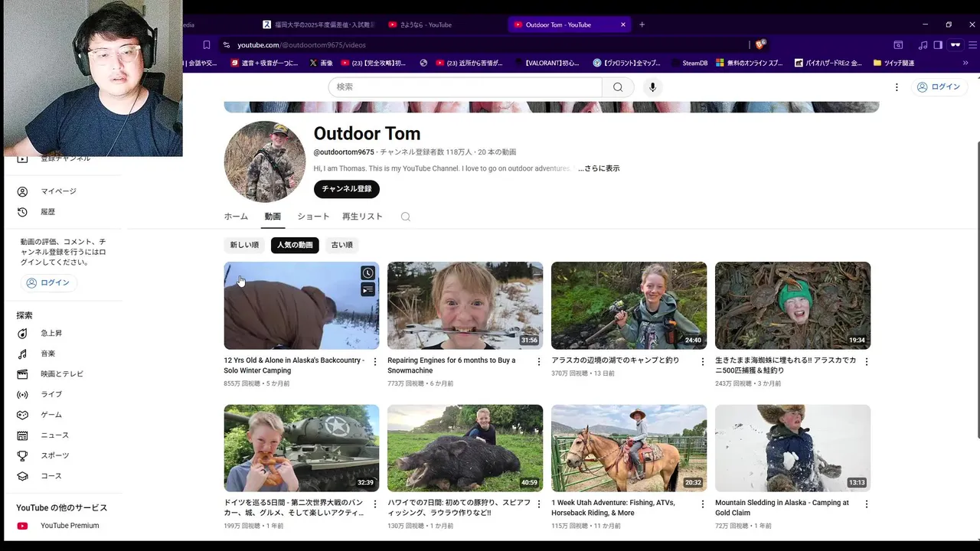The width and height of the screenshot is (980, 551).
Task: Open the browser media control music icon
Action: pos(923,45)
